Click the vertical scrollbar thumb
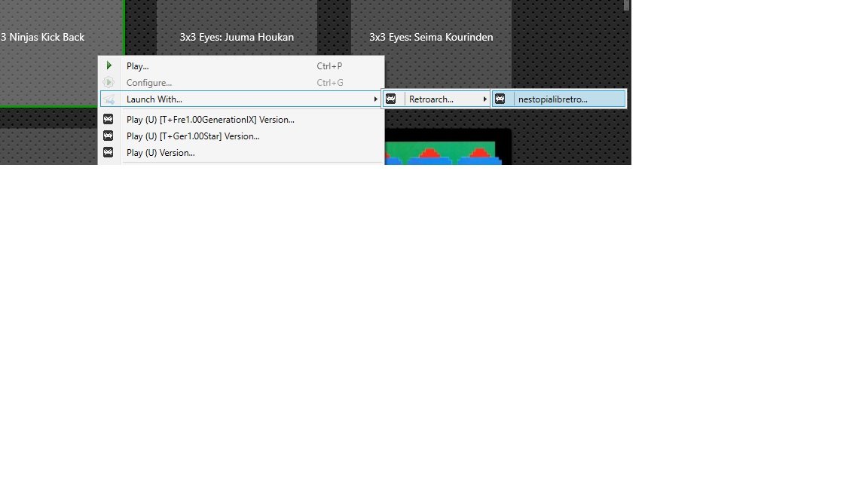This screenshot has width=868, height=488. [x=627, y=5]
